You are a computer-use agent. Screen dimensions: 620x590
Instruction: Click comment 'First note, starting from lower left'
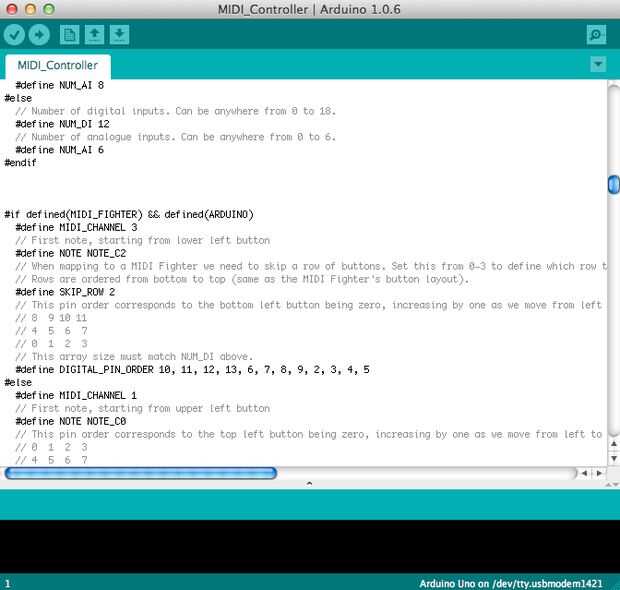(143, 240)
